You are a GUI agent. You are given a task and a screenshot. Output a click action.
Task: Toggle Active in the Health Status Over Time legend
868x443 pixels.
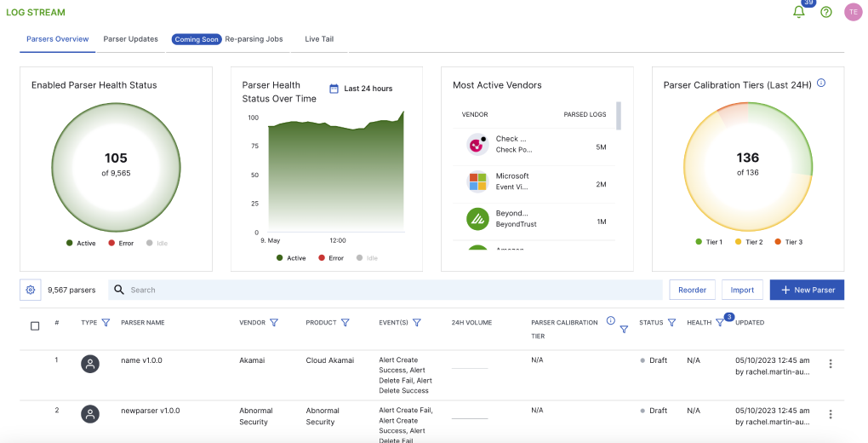(x=291, y=258)
